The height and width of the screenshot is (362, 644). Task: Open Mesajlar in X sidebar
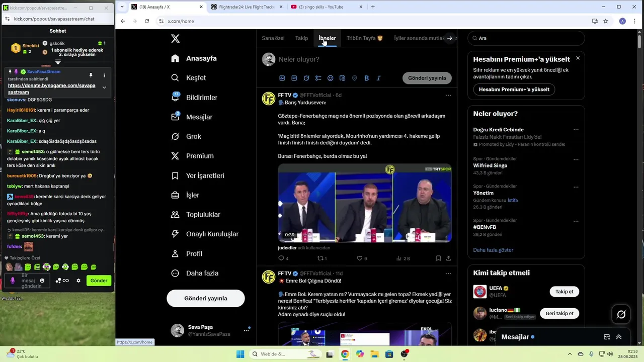[192, 117]
